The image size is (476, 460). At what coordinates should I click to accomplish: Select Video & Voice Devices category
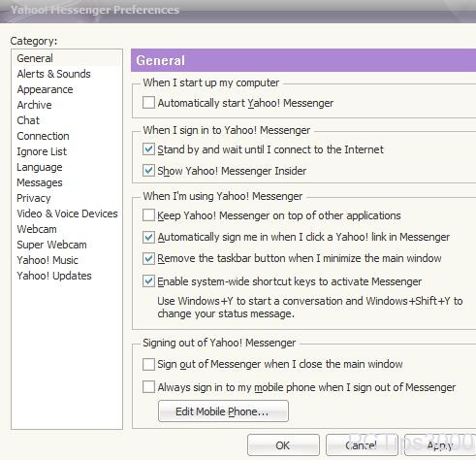point(67,214)
